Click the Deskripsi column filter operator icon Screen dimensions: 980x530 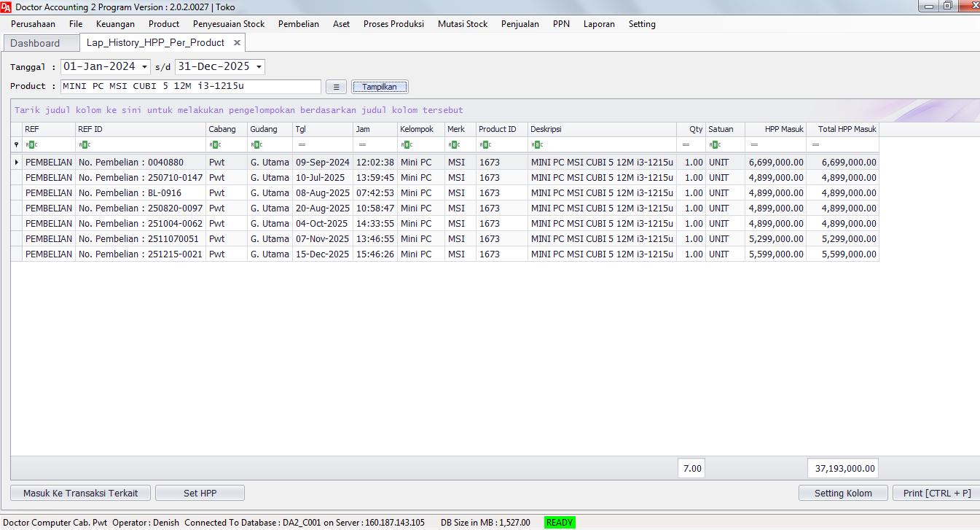(537, 145)
